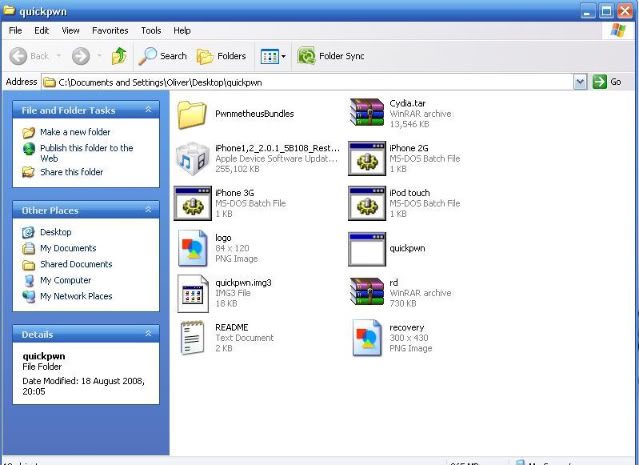Open the View menu
The image size is (639, 465).
pos(71,31)
